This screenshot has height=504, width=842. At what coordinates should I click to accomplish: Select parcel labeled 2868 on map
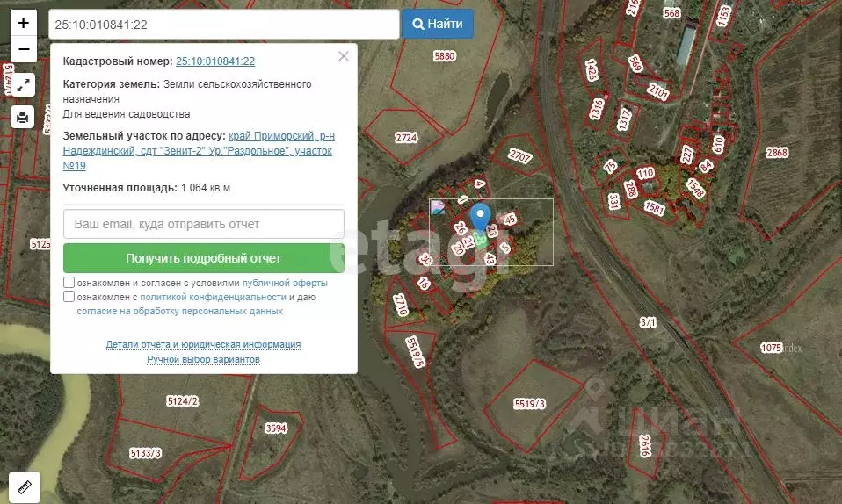[776, 153]
